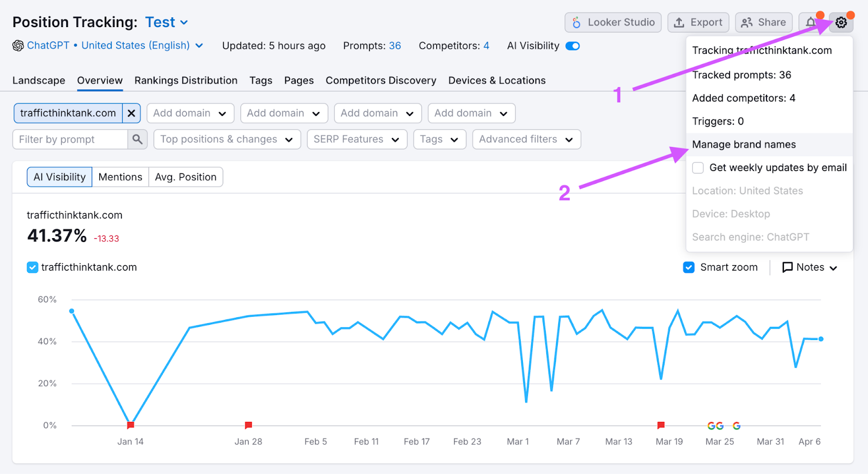The image size is (868, 474).
Task: Click the notifications bell icon
Action: pyautogui.click(x=810, y=22)
